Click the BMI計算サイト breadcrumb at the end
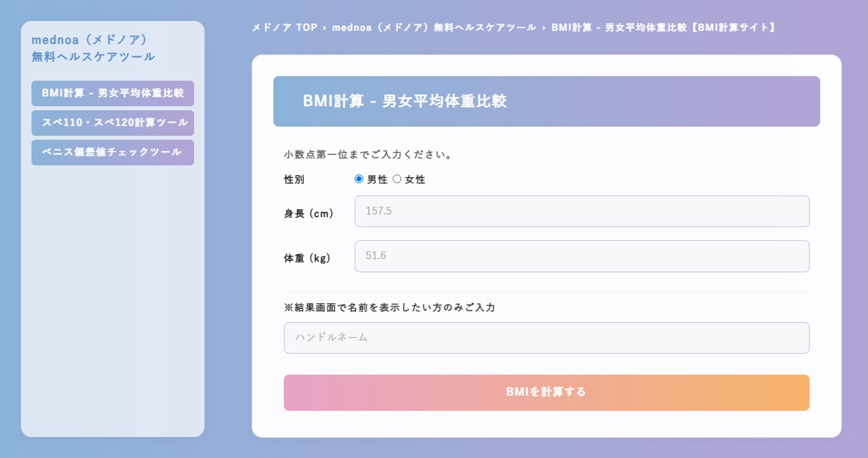Screen dimensions: 868x458 [x=663, y=28]
